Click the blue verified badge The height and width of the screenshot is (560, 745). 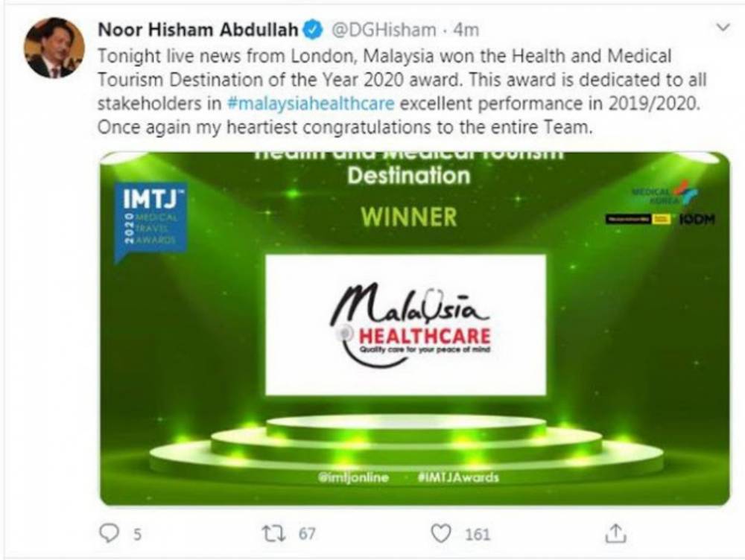[x=314, y=31]
